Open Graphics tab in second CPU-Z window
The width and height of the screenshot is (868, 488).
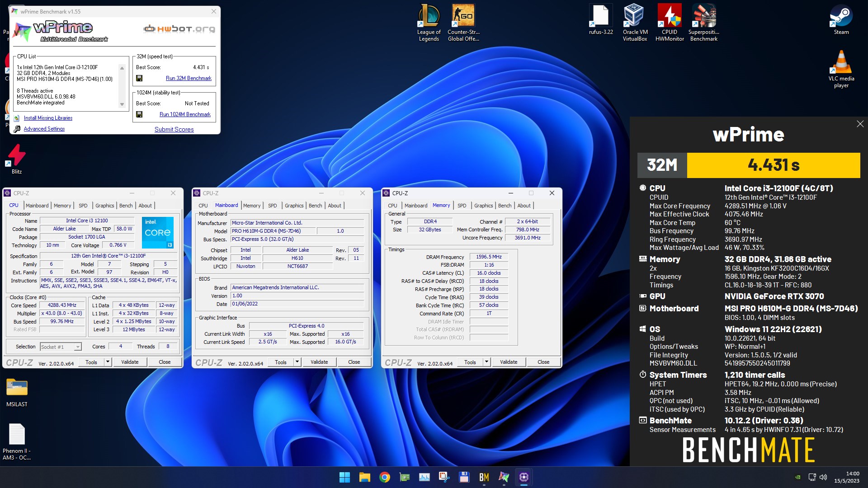(x=294, y=206)
